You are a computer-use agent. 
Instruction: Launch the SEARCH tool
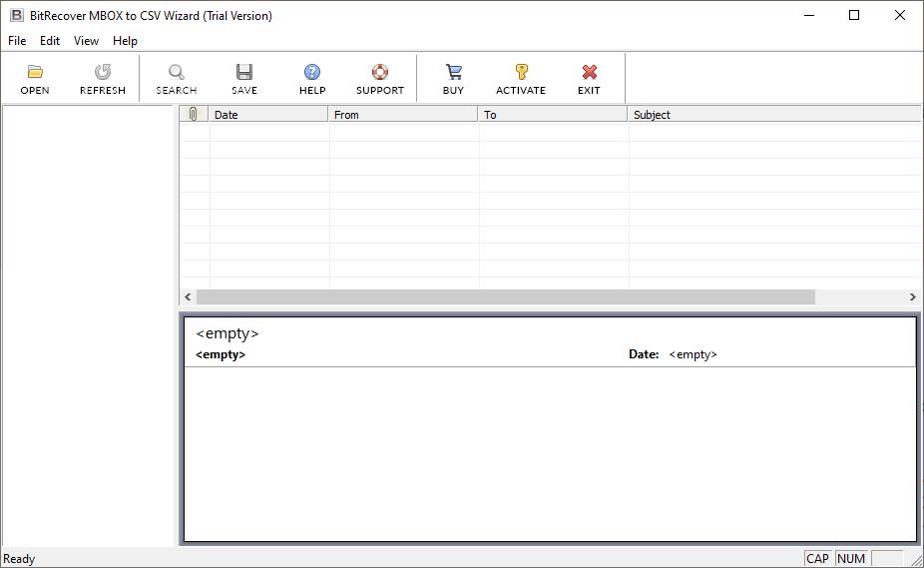tap(177, 79)
